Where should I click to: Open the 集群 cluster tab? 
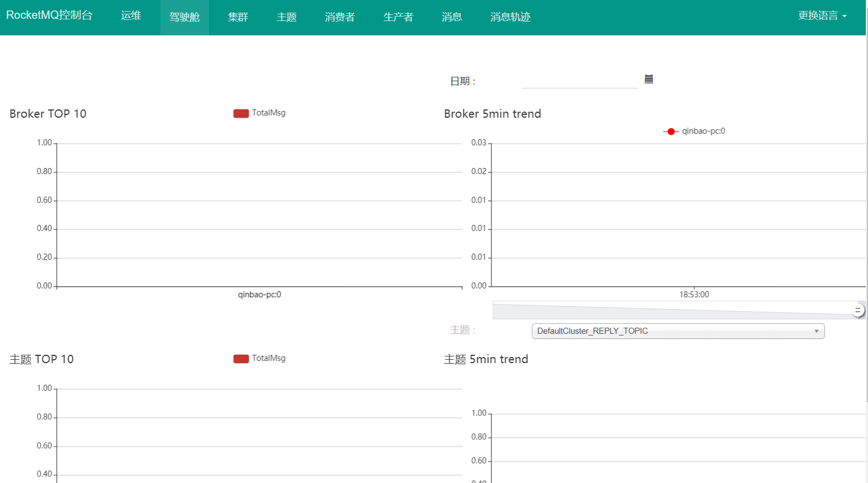(x=238, y=17)
